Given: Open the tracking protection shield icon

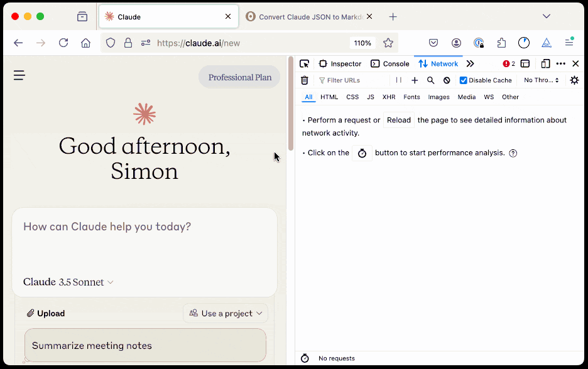Looking at the screenshot, I should click(111, 43).
